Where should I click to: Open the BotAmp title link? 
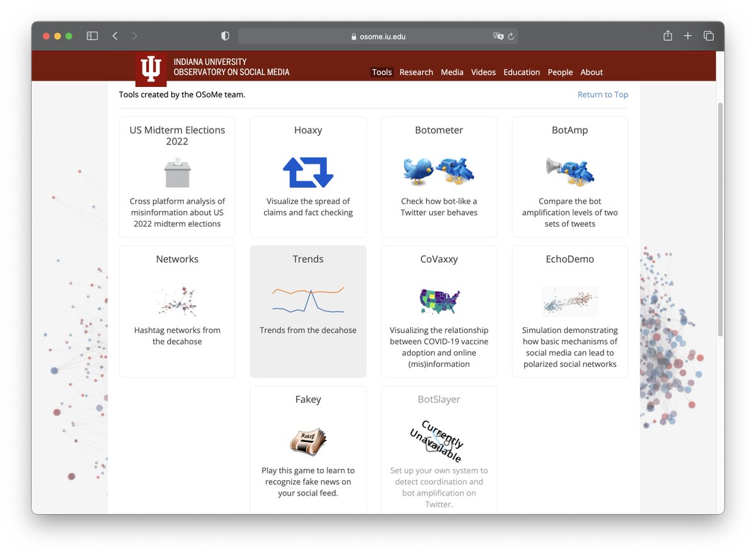[570, 130]
